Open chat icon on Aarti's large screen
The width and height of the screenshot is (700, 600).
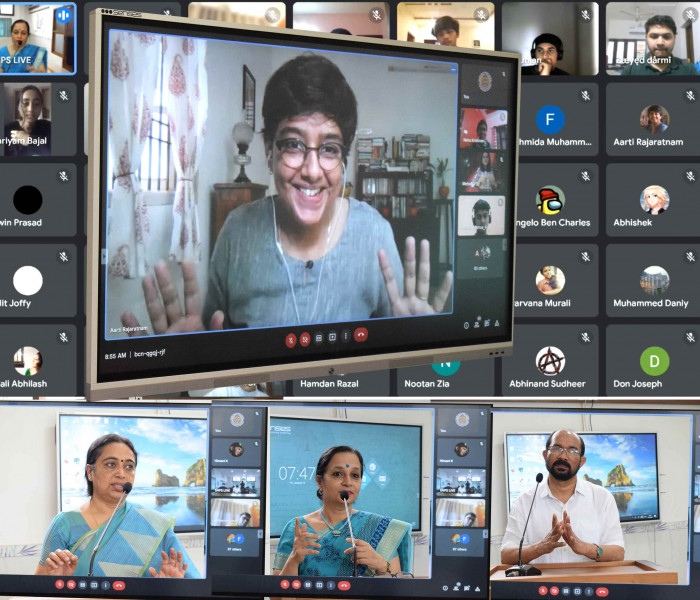pos(487,323)
